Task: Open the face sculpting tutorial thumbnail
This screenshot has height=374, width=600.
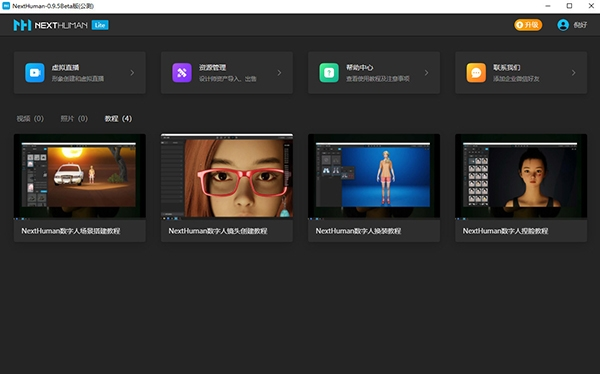Action: pyautogui.click(x=521, y=176)
